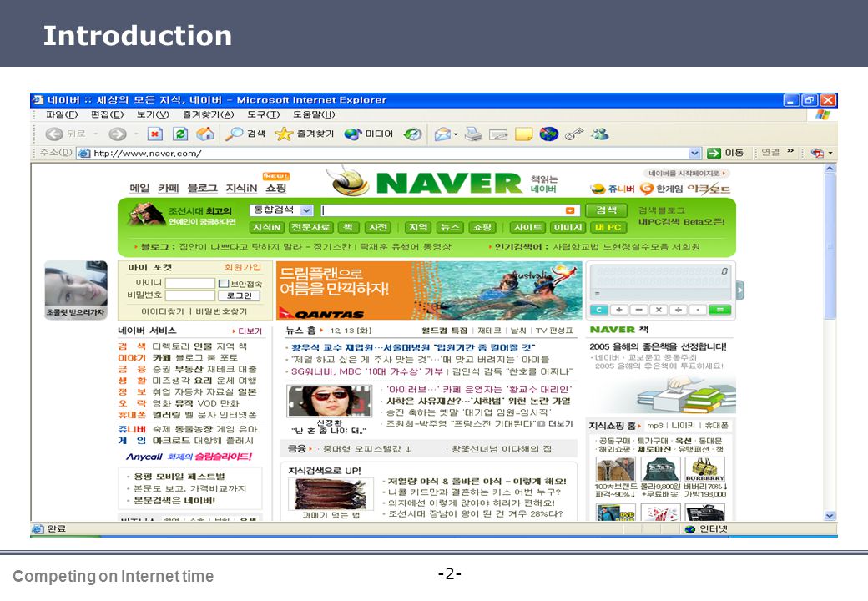
Task: Open 파일(F) menu
Action: click(62, 114)
